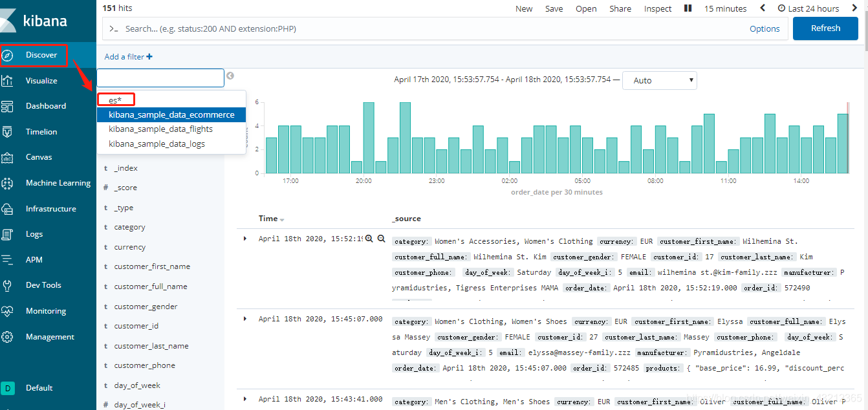Viewport: 868px width, 410px height.
Task: Select the customer_id field
Action: [136, 326]
